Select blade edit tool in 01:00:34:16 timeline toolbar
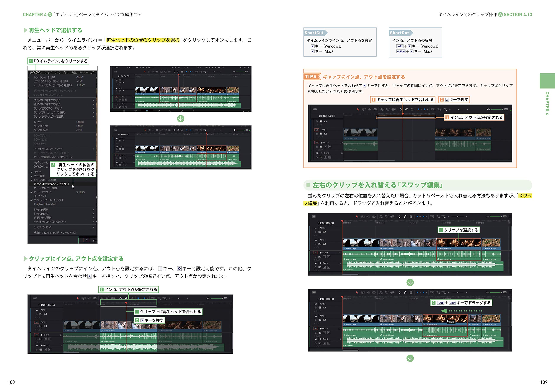 (375, 109)
